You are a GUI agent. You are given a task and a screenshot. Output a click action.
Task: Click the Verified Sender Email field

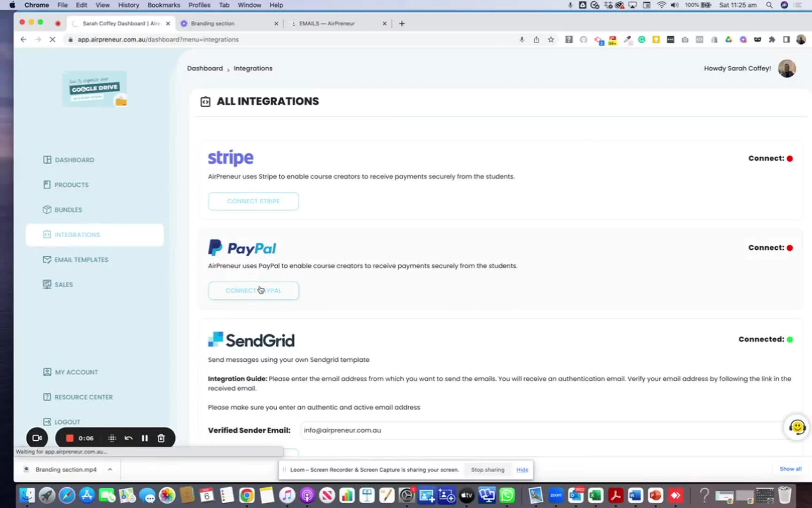click(x=545, y=430)
